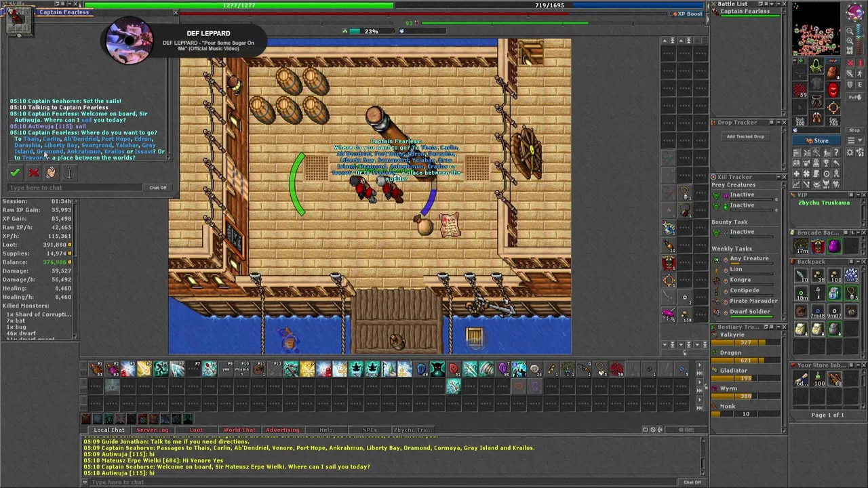Enable defensive fight mode shield icon

850,84
